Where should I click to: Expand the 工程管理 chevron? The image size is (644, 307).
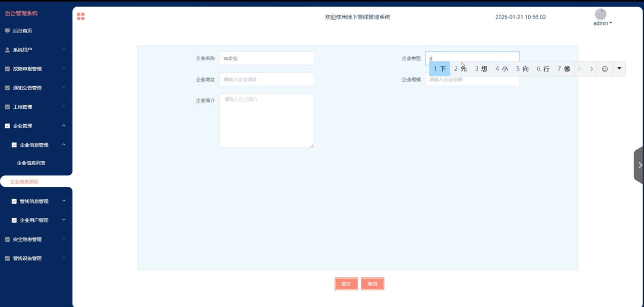pos(64,106)
